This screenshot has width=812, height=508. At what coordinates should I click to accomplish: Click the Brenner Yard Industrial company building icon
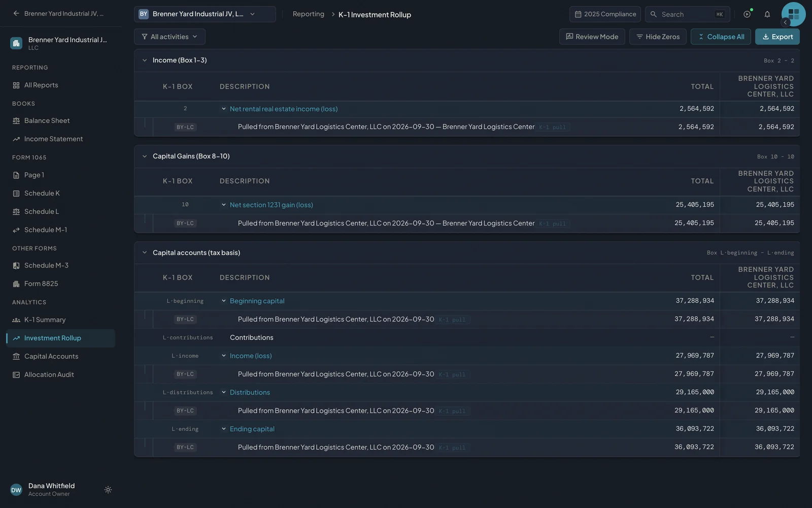point(16,43)
